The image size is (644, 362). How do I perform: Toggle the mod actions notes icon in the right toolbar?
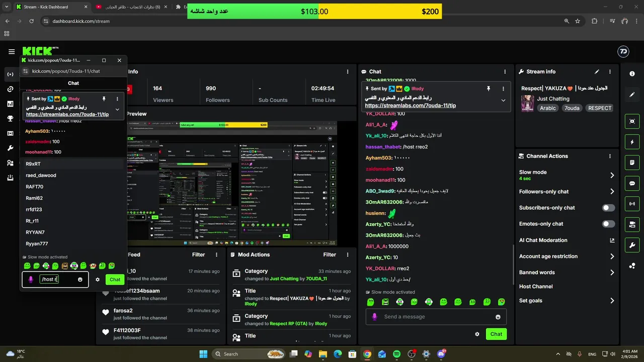click(632, 162)
